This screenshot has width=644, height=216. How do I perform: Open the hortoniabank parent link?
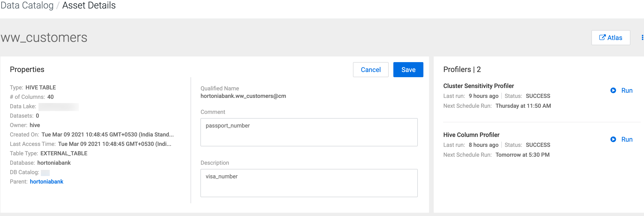[46, 182]
